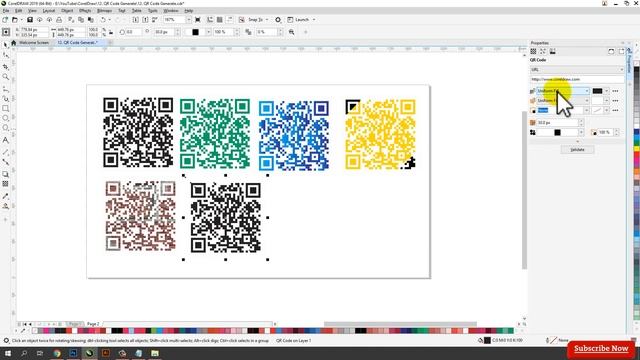Click the Full-screen preview icon
The image size is (640, 360).
(x=198, y=20)
